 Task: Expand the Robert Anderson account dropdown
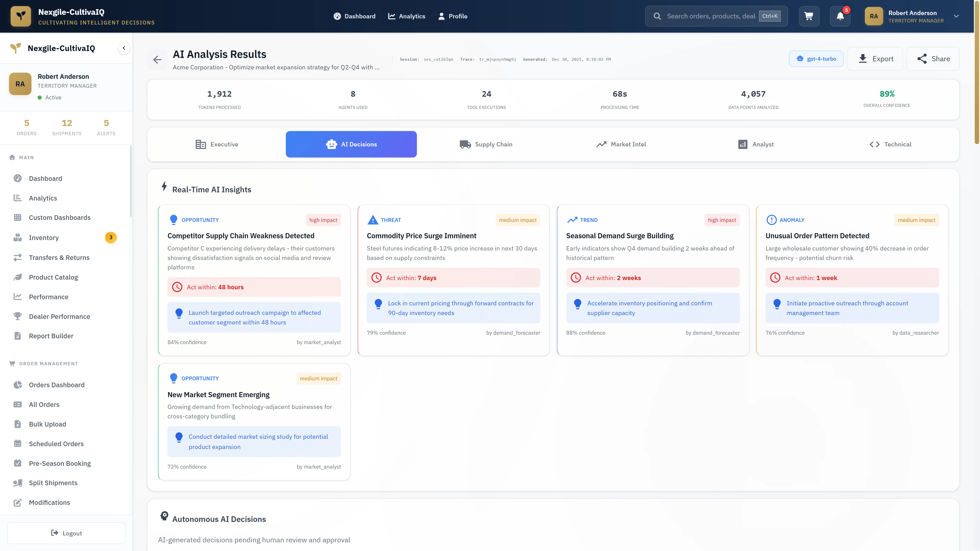tap(956, 16)
